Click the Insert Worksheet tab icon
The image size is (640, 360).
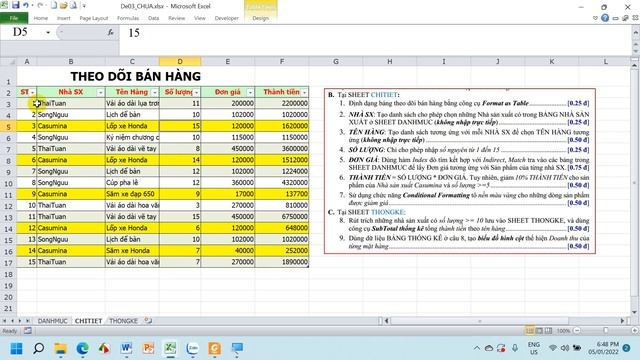point(148,321)
